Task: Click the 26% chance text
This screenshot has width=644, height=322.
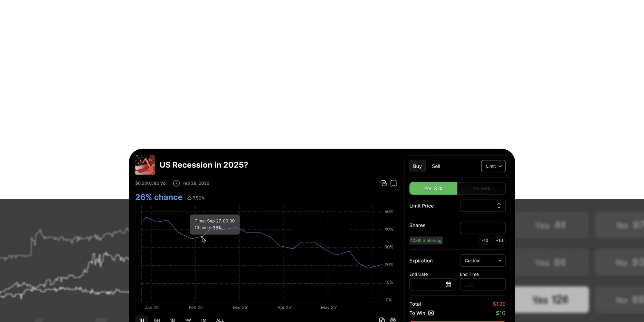Action: (x=159, y=197)
